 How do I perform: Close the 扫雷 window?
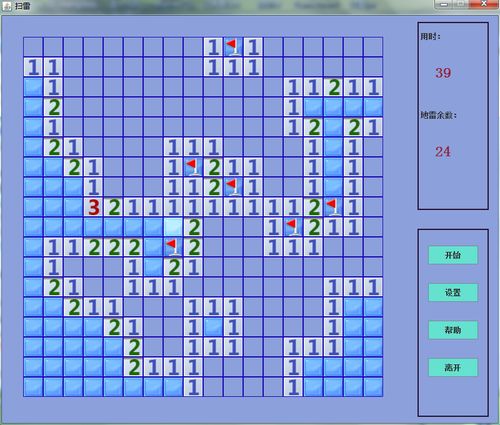(484, 4)
